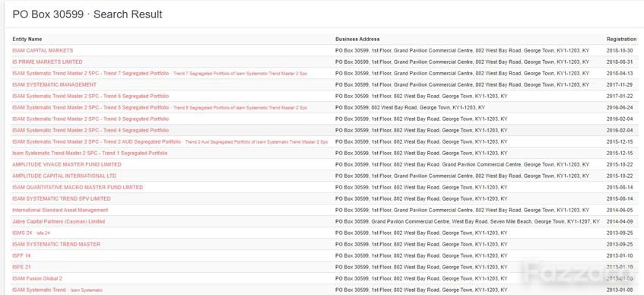The height and width of the screenshot is (295, 644).
Task: Open the Trend 5 Segregated Portfolio entity link
Action: coord(90,108)
